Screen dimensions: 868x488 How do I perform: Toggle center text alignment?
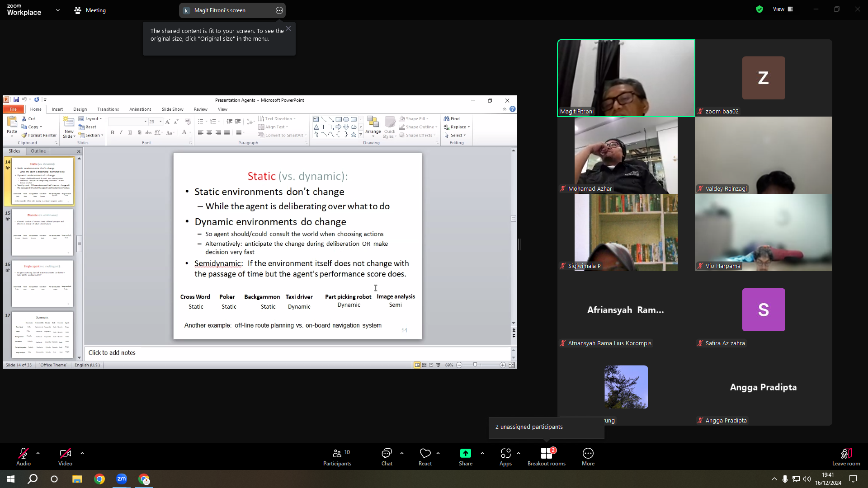click(209, 133)
